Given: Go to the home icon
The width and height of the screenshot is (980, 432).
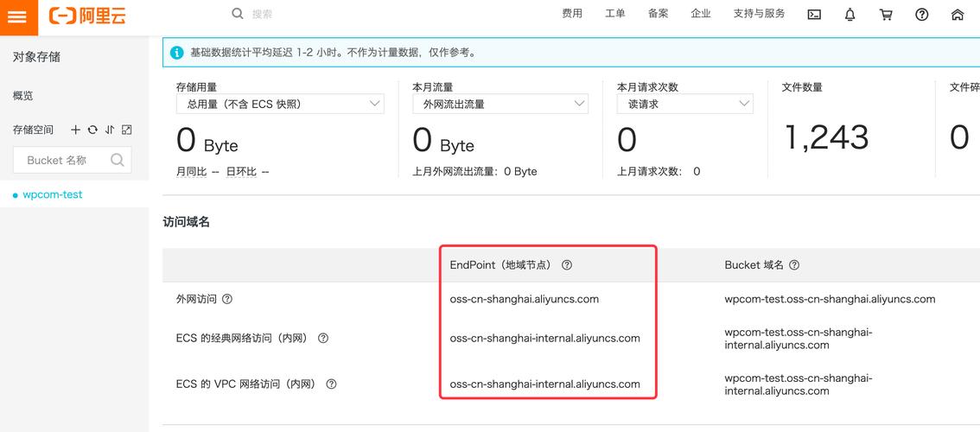Looking at the screenshot, I should point(958,15).
